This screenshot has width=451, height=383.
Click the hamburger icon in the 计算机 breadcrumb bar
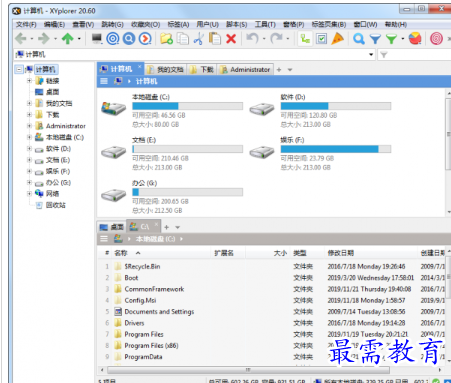104,81
